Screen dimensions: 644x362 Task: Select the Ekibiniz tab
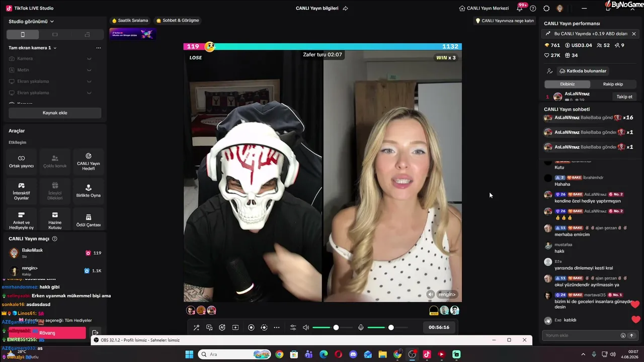click(567, 84)
